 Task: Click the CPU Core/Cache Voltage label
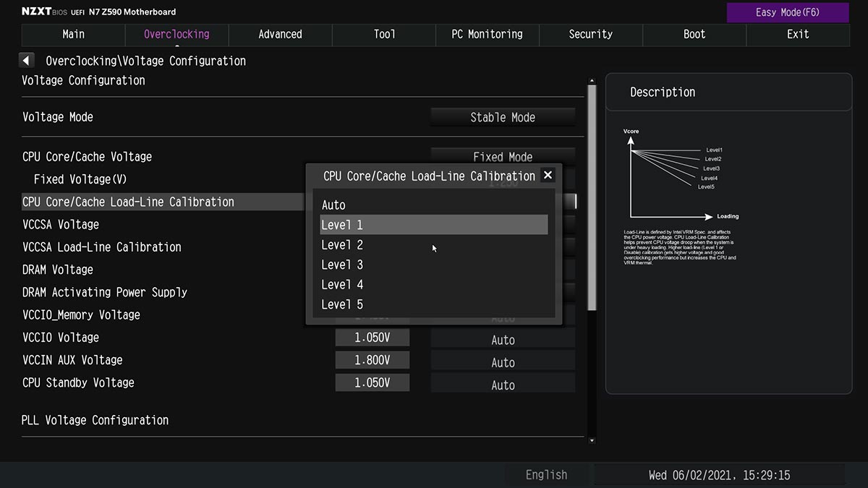(88, 157)
